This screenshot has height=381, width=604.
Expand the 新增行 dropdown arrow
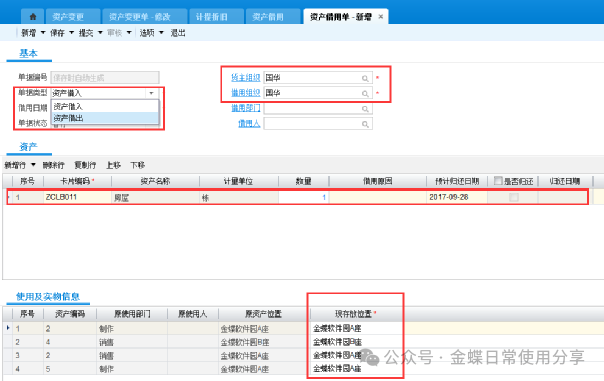click(33, 165)
